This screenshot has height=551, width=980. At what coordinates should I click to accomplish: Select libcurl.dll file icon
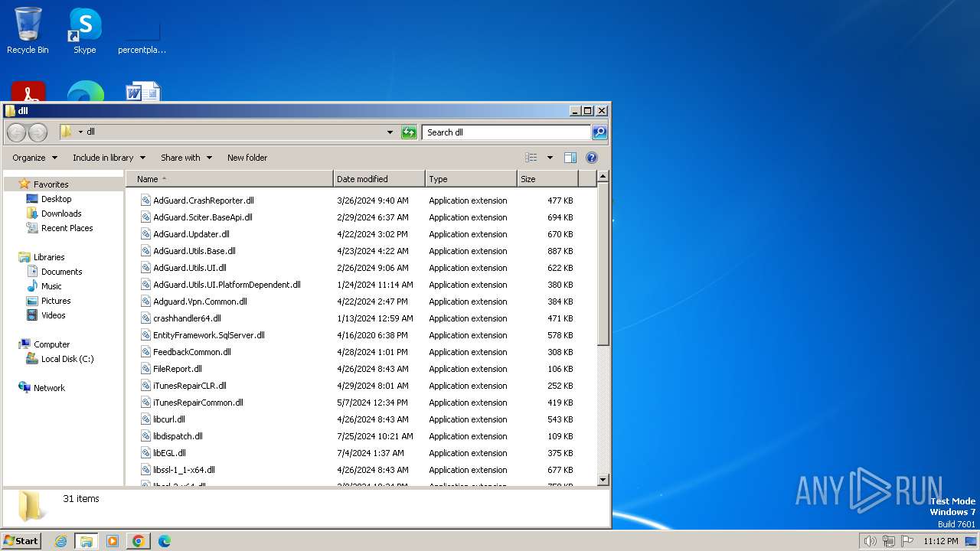click(x=146, y=419)
